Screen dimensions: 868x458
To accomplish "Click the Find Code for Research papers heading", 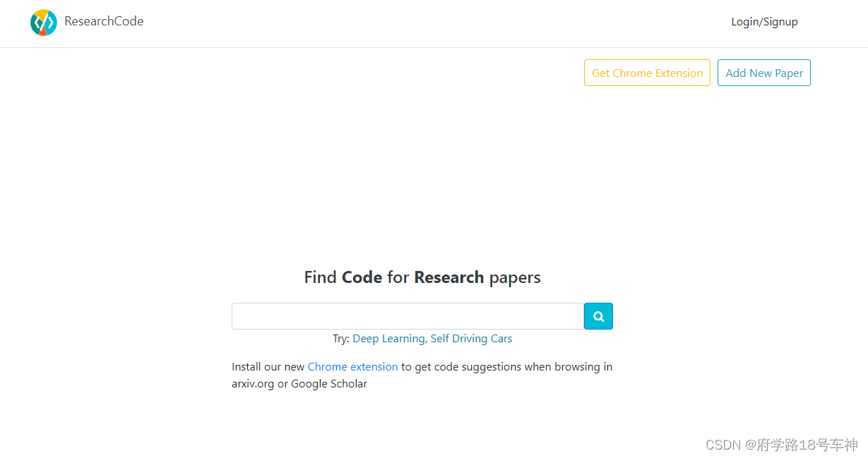I will 422,277.
